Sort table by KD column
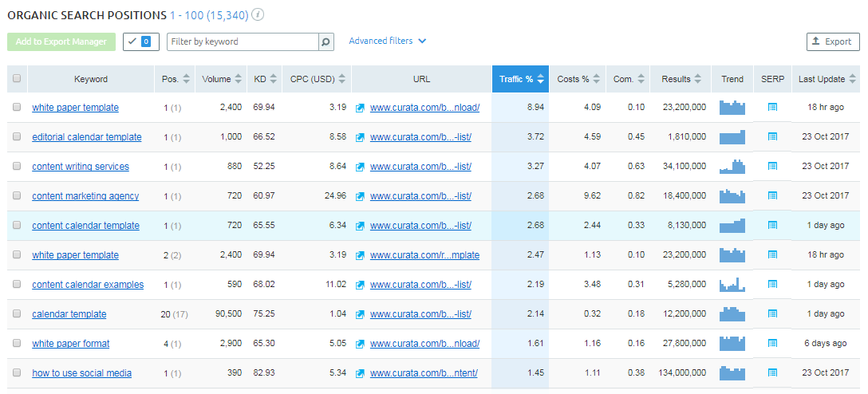This screenshot has height=394, width=868. pyautogui.click(x=265, y=79)
